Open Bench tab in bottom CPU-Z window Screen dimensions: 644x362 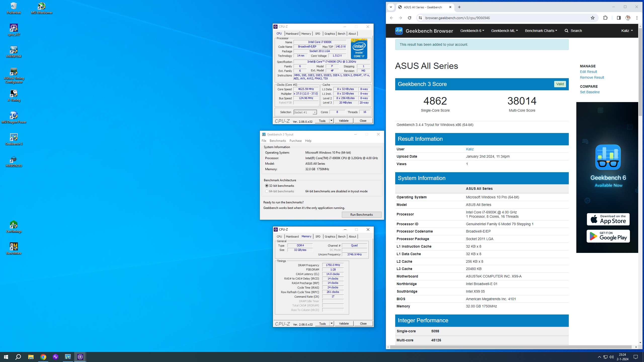(342, 237)
